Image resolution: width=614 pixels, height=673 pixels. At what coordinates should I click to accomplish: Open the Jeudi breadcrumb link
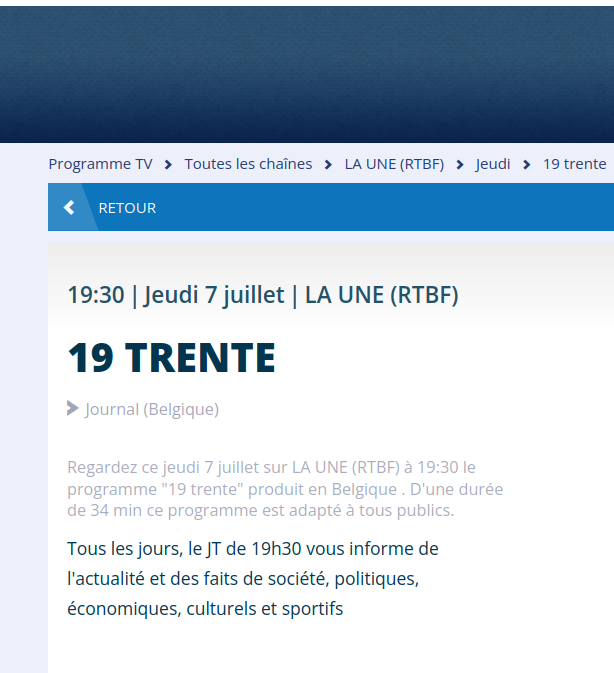tap(493, 164)
